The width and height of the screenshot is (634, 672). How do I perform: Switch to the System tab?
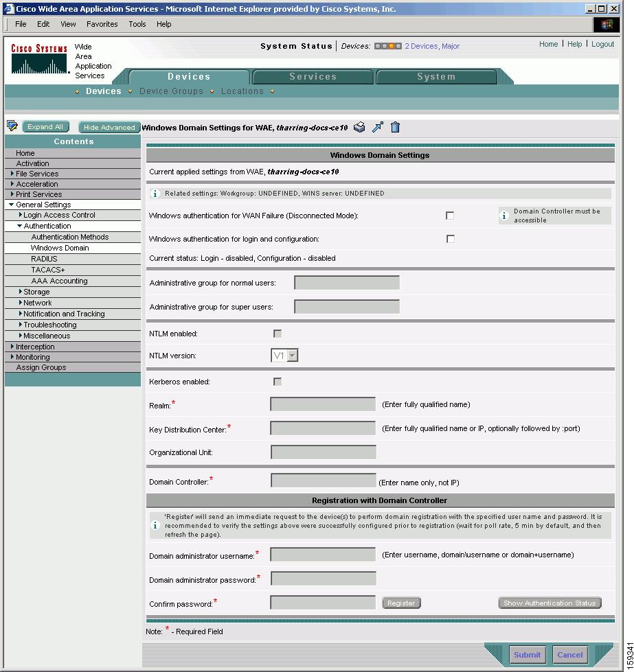tap(436, 77)
